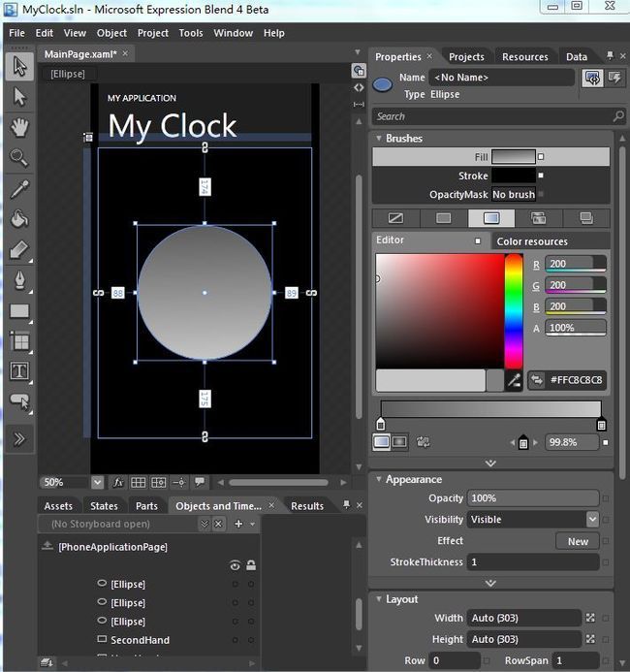Viewport: 630px width, 672px height.
Task: Open the storyboard picker dropdown
Action: pos(205,524)
